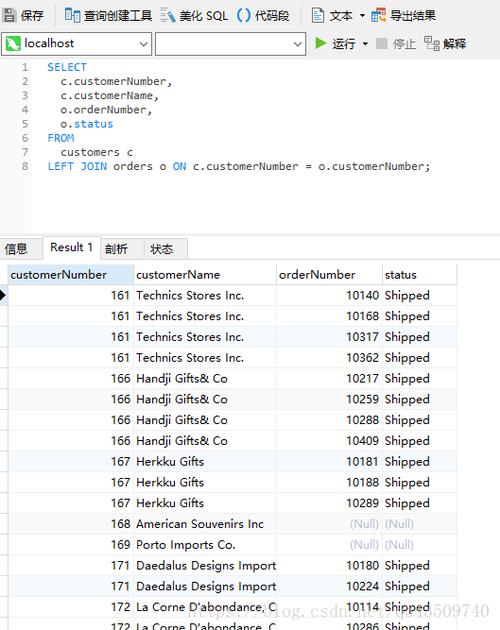
Task: Select the Result 1 tab
Action: [x=71, y=247]
